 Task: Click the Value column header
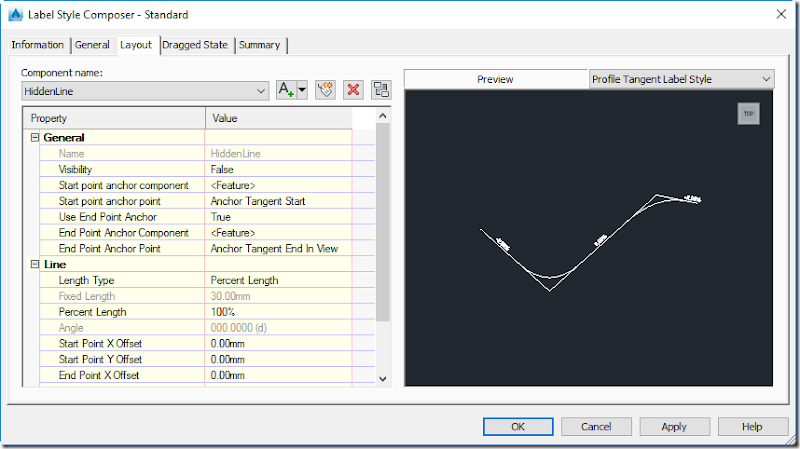[279, 118]
